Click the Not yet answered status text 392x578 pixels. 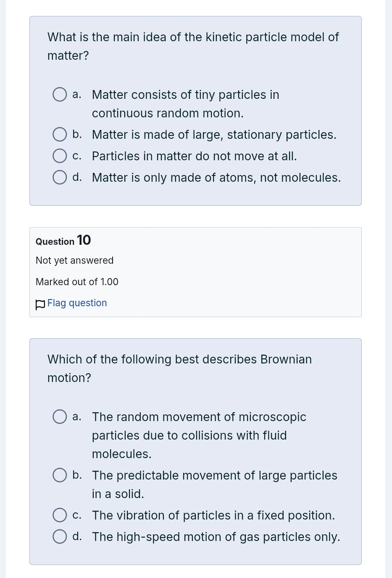pos(74,260)
